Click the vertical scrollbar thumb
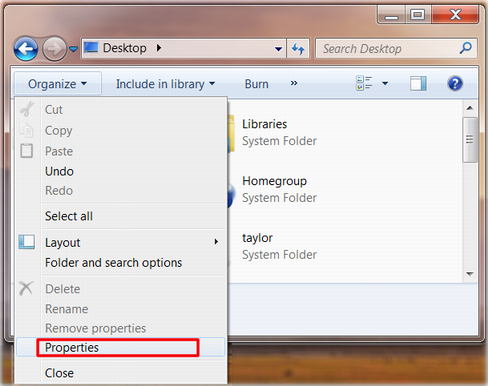488x386 pixels. pyautogui.click(x=470, y=140)
